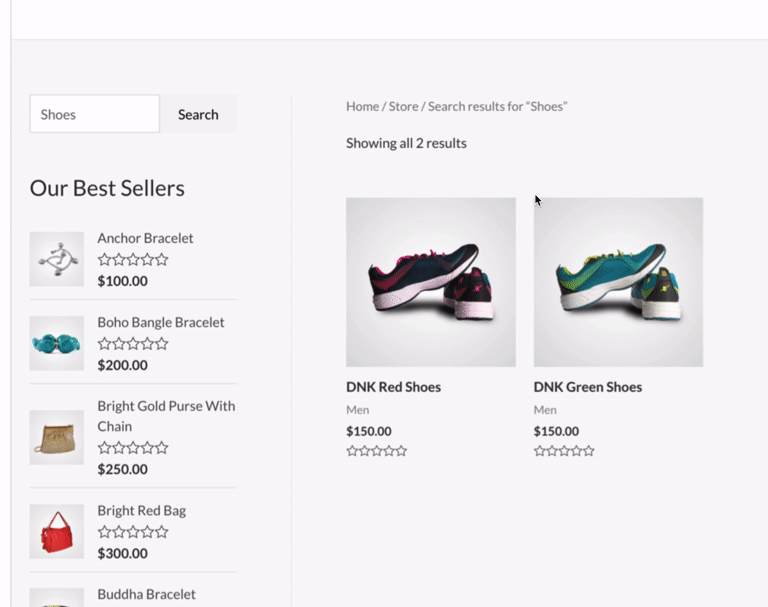Click the Bright Gold Purse thumbnail
Viewport: 768px width, 607px height.
(57, 437)
